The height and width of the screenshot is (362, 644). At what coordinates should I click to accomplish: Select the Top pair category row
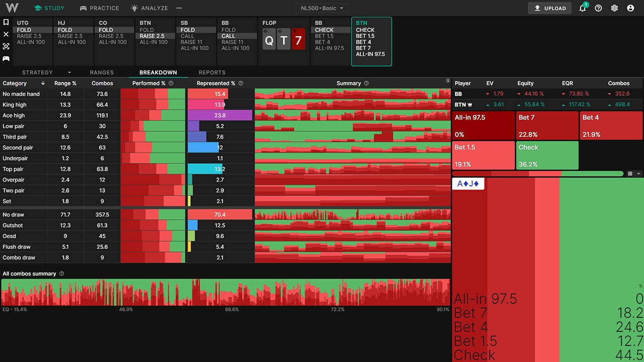point(225,169)
